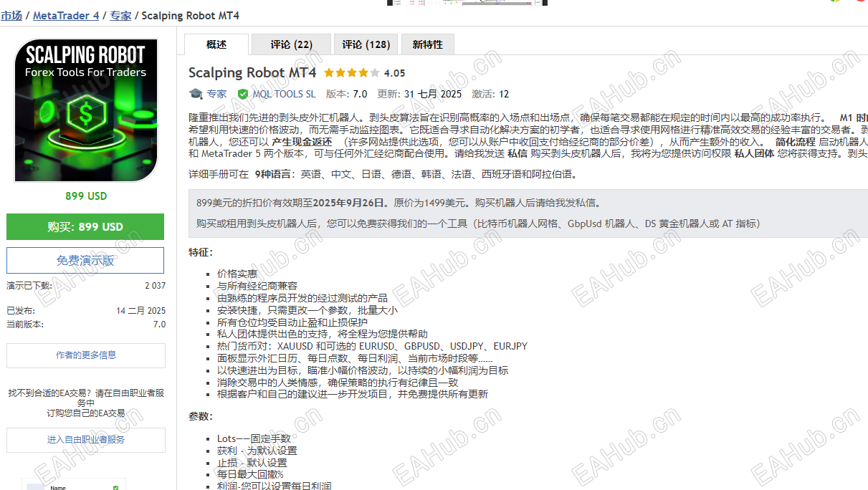
Task: Switch to the 评论 (128) tab
Action: 366,44
